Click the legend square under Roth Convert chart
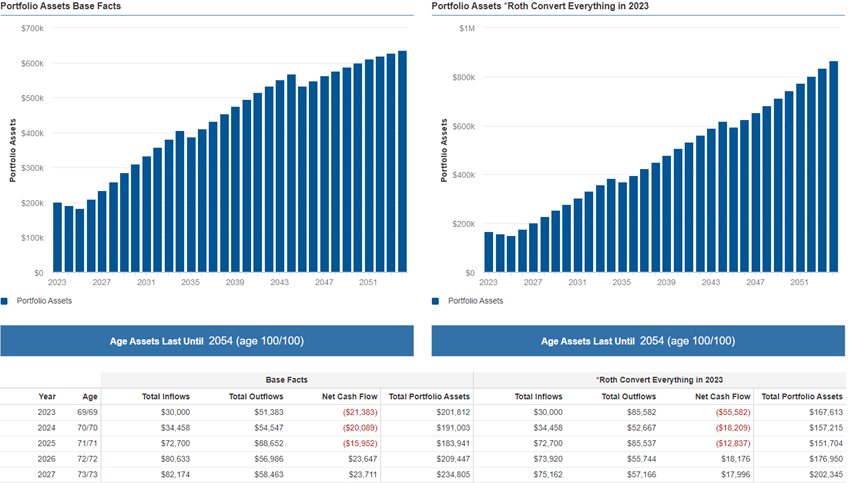This screenshot has height=483, width=850. tap(436, 301)
